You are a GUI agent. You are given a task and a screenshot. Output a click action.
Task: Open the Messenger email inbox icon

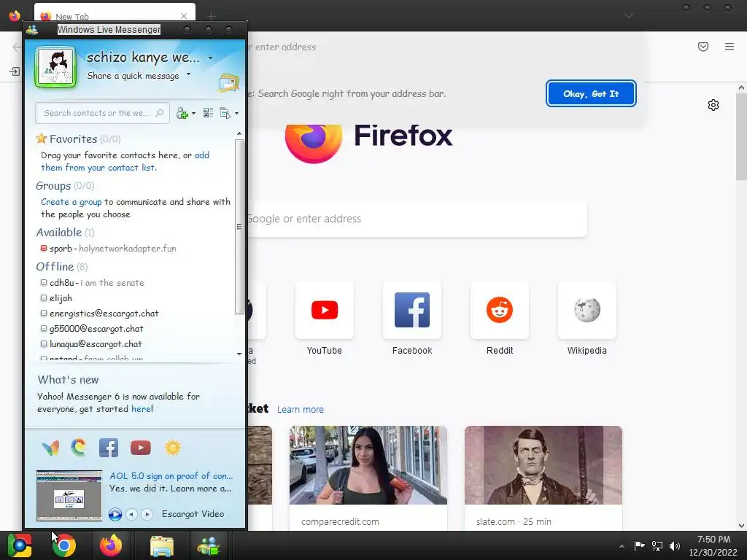[x=228, y=83]
